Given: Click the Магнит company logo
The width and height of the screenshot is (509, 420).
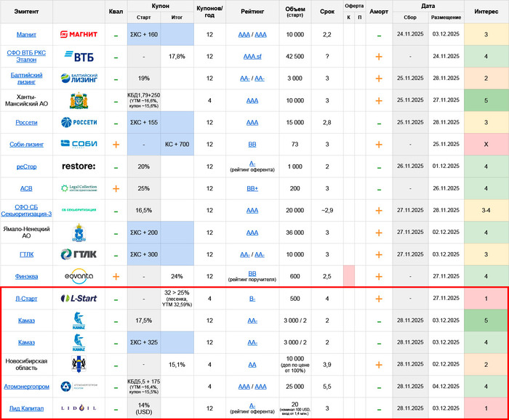Looking at the screenshot, I should 78,34.
